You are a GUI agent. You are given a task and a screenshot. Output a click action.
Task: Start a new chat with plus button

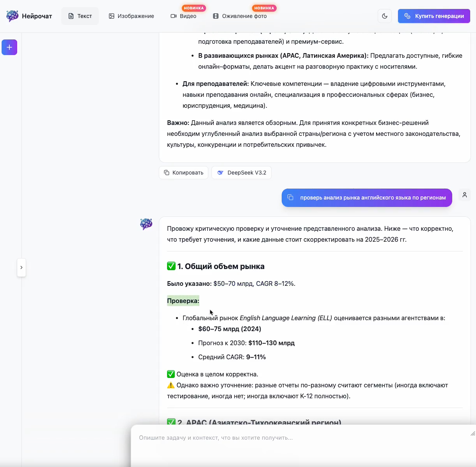point(9,47)
